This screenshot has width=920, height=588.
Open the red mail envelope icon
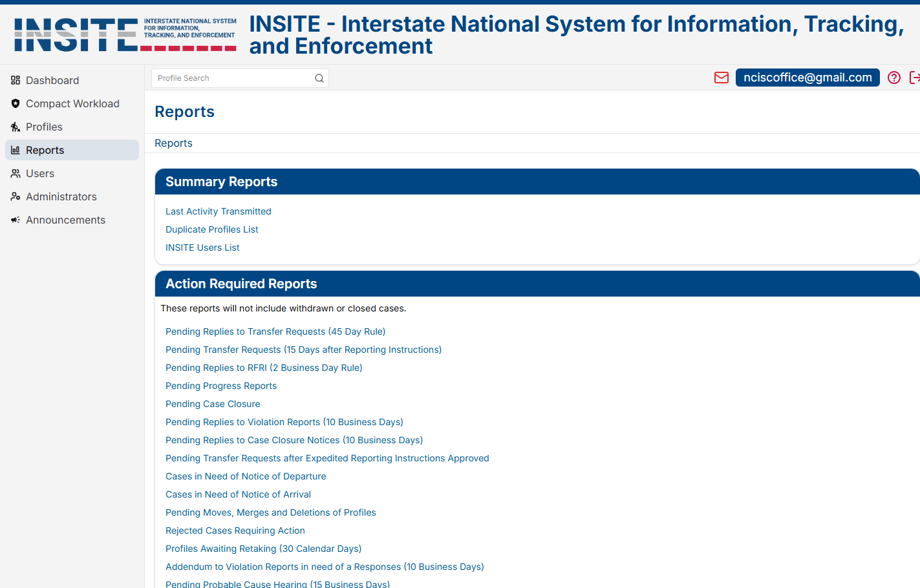pos(722,78)
